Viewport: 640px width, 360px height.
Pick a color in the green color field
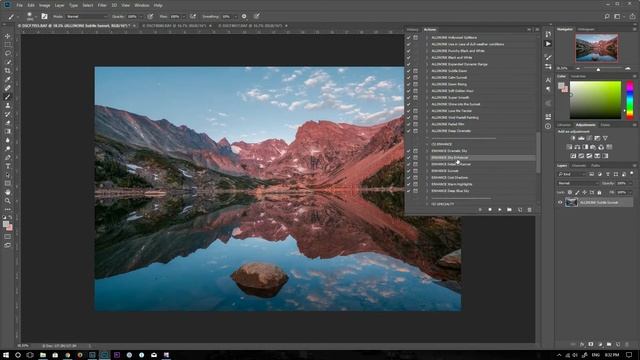[595, 100]
